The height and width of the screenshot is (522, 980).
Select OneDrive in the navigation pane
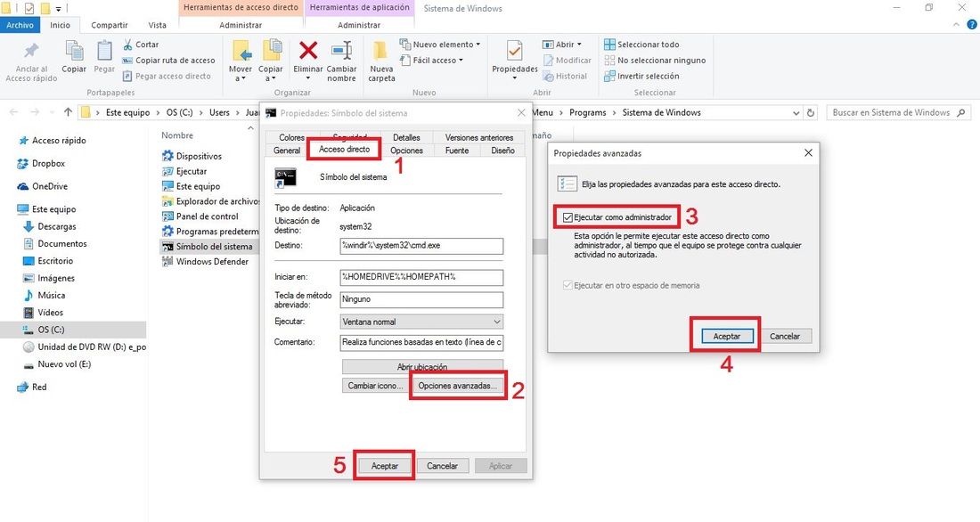click(x=43, y=186)
